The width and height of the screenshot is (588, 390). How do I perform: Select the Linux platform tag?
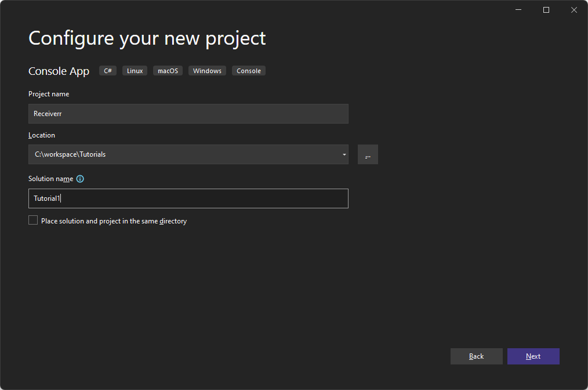[135, 70]
